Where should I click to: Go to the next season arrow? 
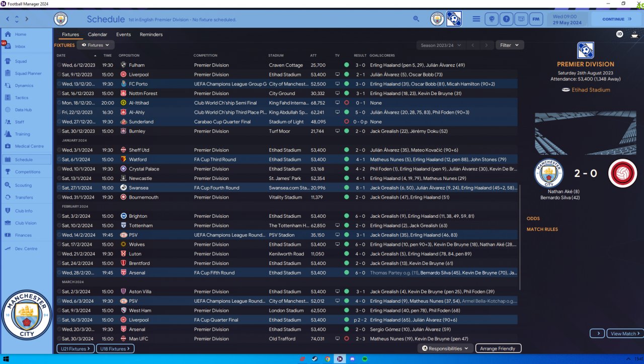click(486, 45)
